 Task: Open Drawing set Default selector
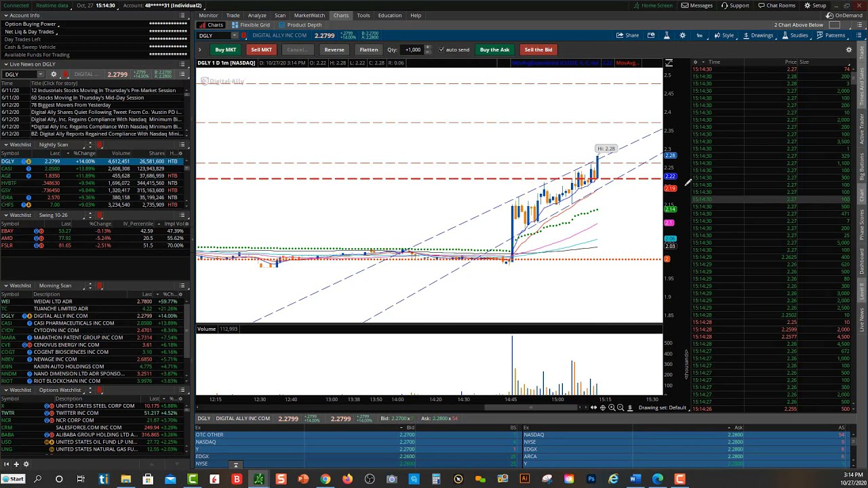click(662, 407)
